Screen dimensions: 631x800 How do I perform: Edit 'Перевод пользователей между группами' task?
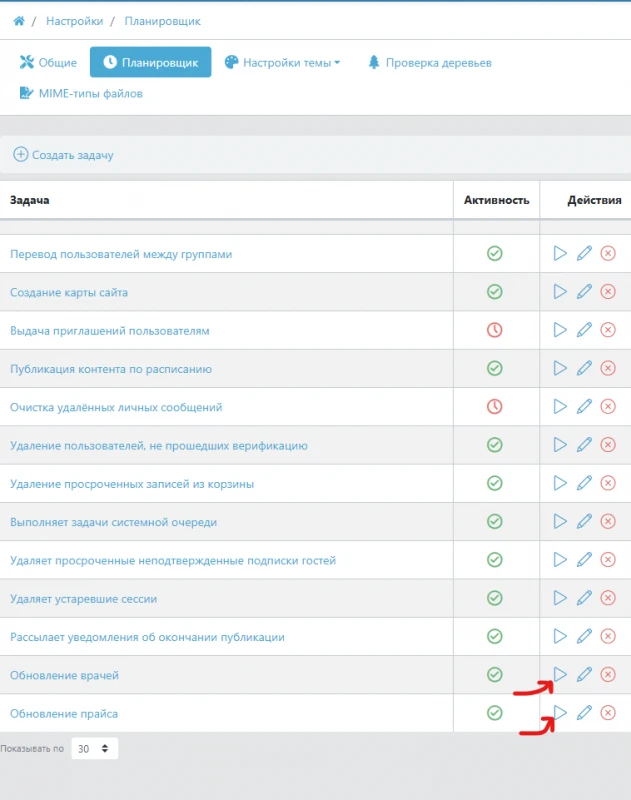point(584,254)
